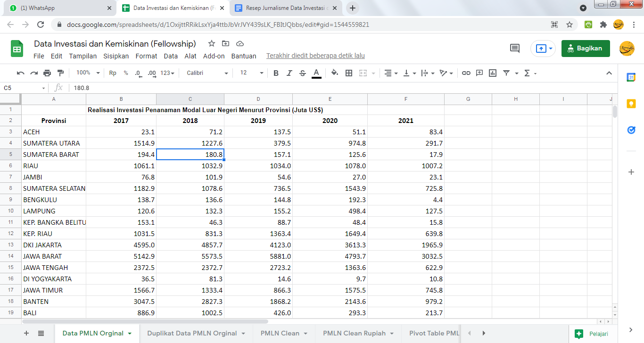Toggle bold formatting
Viewport: 644px width, 343px height.
(x=276, y=73)
